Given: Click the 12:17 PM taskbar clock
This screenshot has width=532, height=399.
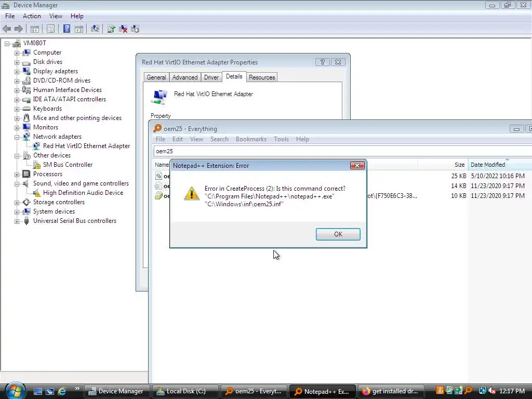Looking at the screenshot, I should pos(512,391).
